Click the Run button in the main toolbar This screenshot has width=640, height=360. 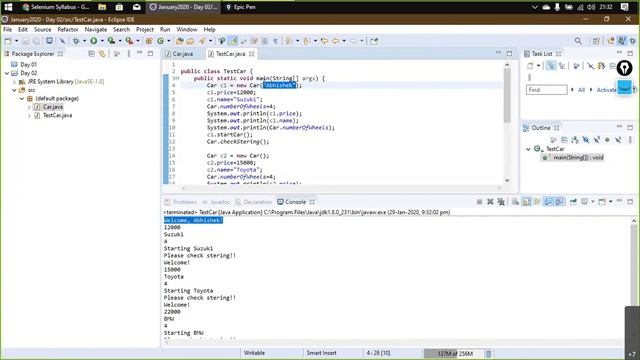click(94, 41)
